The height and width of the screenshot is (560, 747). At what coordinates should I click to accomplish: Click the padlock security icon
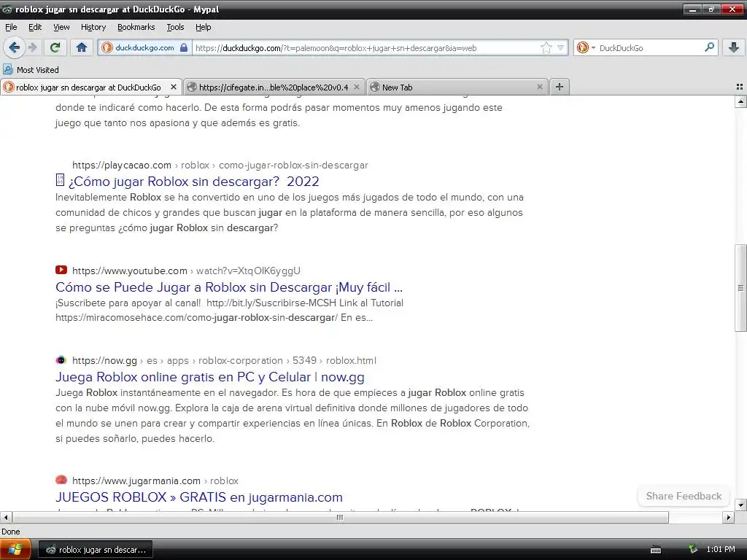coord(184,47)
